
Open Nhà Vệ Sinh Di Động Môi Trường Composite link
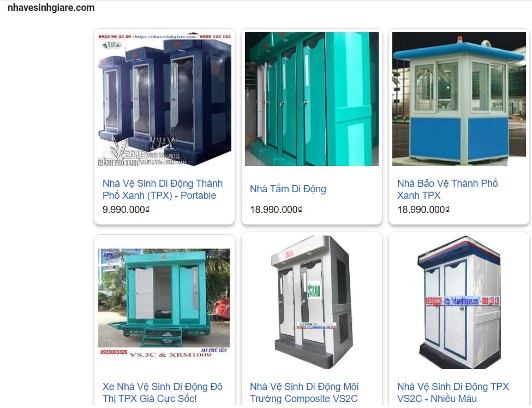pyautogui.click(x=304, y=392)
